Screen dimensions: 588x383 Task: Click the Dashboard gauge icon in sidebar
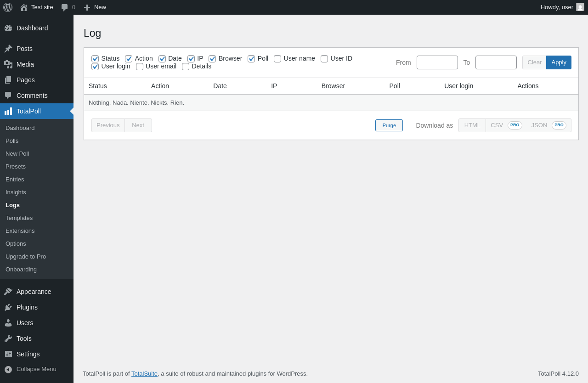tap(8, 28)
